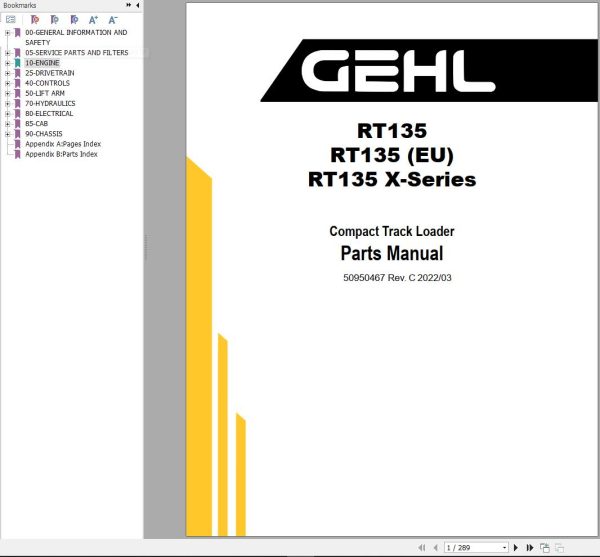Click bookmark flag beside 50-LIFT ARM
Screen dimensions: 600x557
[x=17, y=93]
